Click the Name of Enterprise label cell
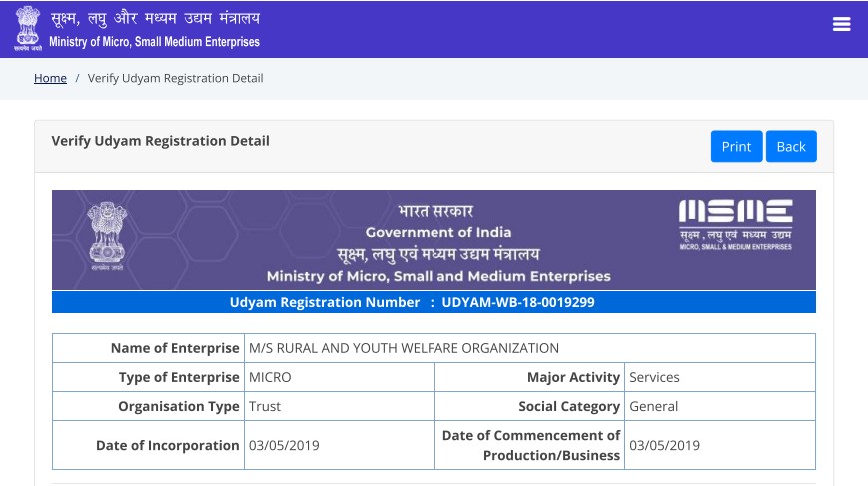 (175, 348)
